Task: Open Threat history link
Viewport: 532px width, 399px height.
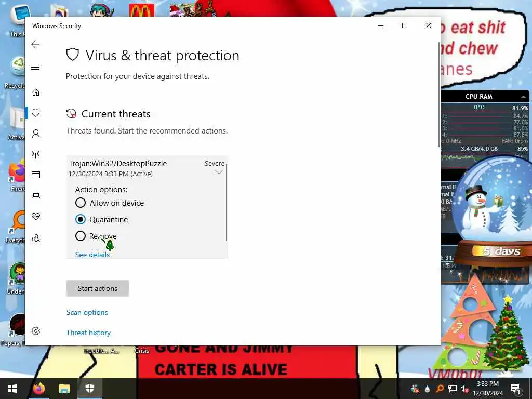Action: pyautogui.click(x=88, y=332)
